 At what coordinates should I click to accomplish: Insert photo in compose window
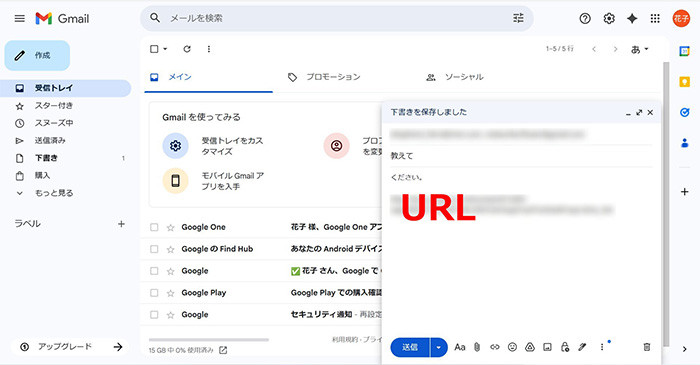[x=547, y=347]
